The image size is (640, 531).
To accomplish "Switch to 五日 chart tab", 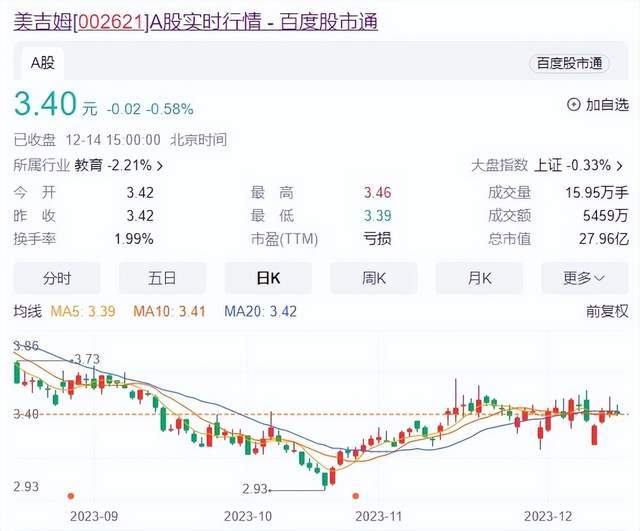I will click(x=162, y=278).
